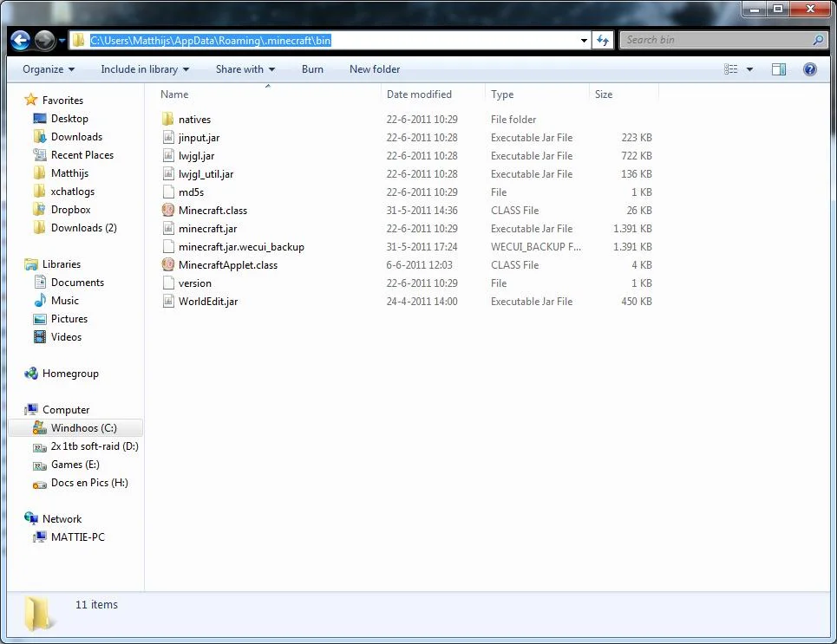This screenshot has width=837, height=644.
Task: Click the Change your view icon
Action: coord(731,69)
